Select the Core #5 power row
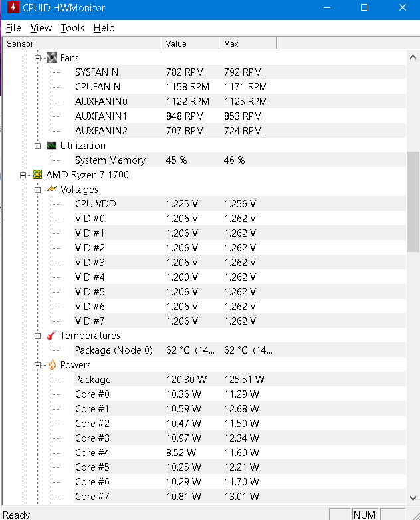This screenshot has height=520, width=420. (240, 467)
